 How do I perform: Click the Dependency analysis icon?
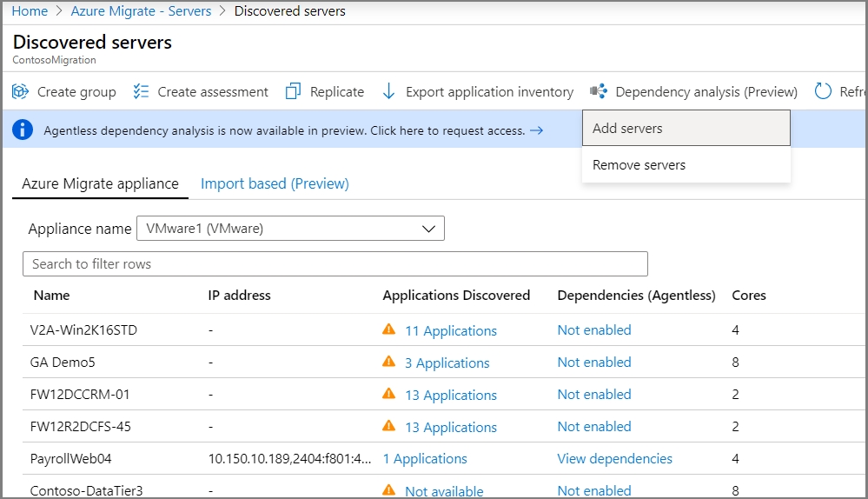(x=598, y=91)
